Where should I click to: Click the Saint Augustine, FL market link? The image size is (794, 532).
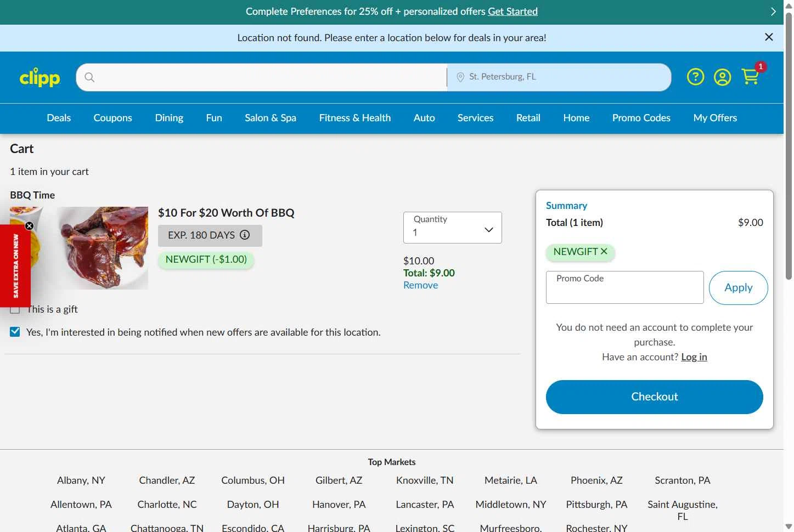[683, 511]
